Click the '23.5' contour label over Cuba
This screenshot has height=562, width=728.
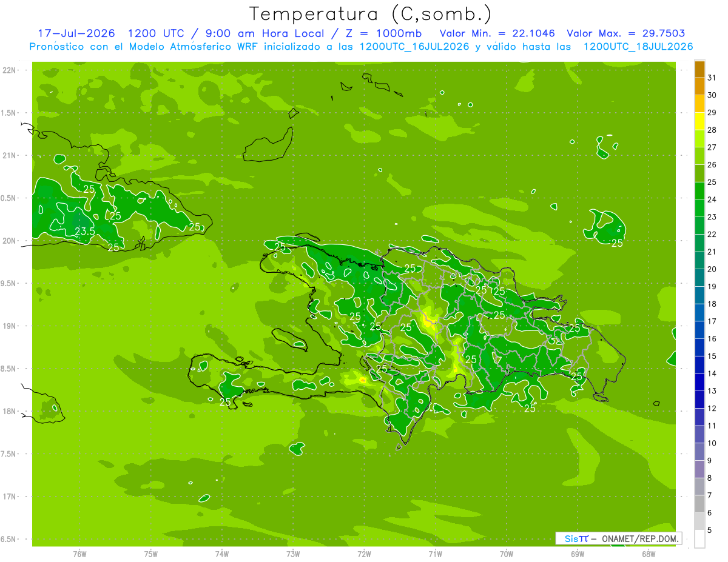(84, 231)
